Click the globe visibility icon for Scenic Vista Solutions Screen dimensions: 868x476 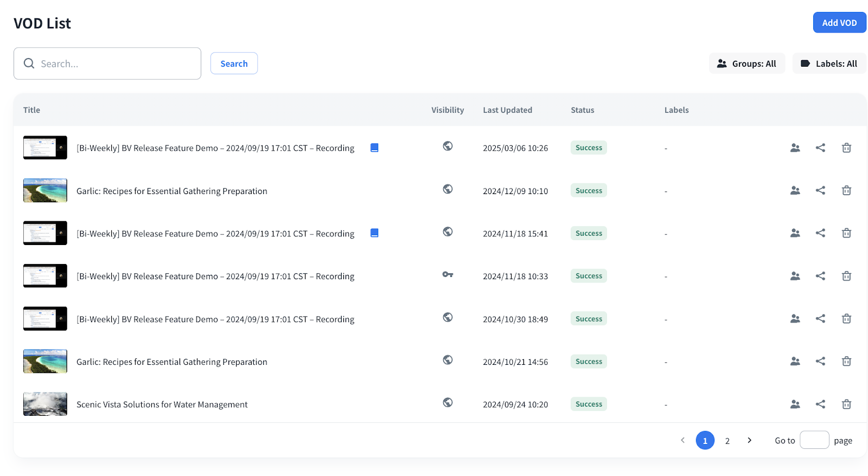(x=448, y=403)
